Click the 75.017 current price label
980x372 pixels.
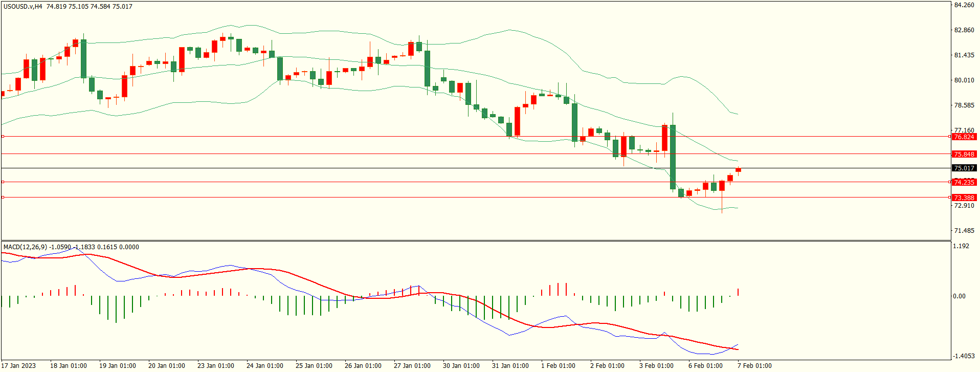[x=964, y=168]
